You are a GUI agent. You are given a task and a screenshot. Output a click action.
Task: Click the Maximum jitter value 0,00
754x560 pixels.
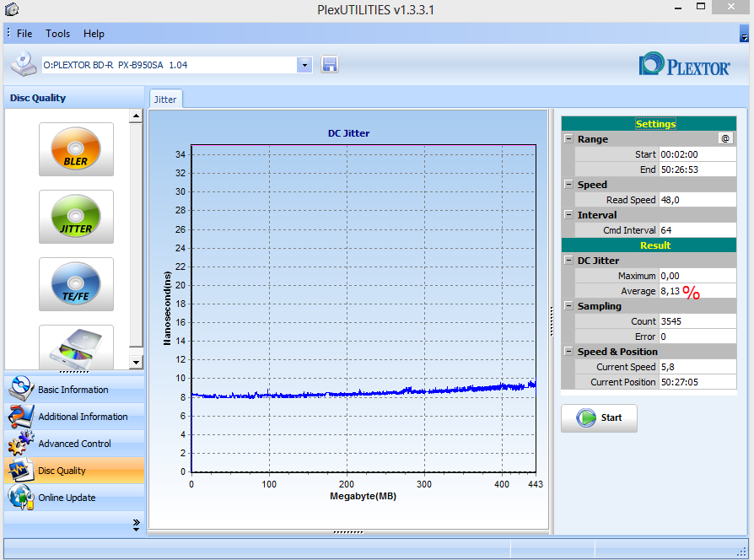697,276
